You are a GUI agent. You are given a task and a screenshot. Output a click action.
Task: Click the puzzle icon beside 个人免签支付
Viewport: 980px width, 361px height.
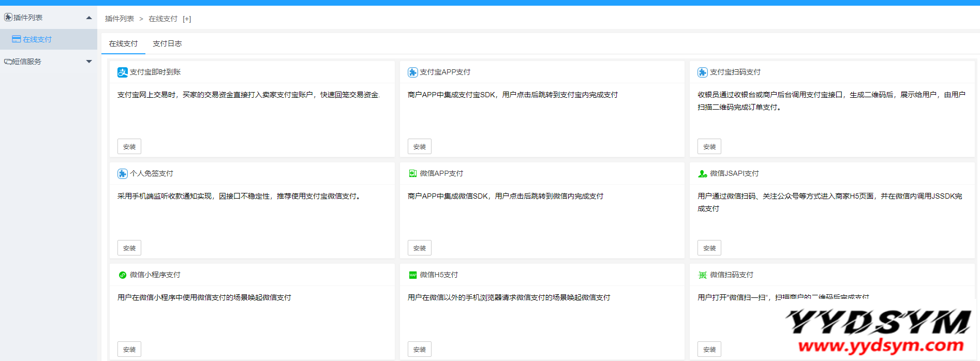pyautogui.click(x=122, y=174)
